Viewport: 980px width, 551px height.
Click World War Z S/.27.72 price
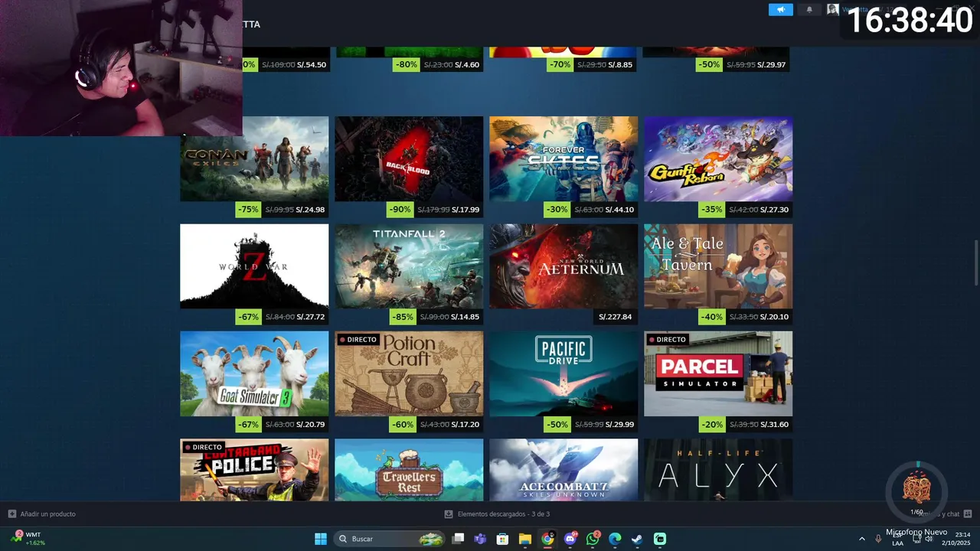(x=311, y=317)
